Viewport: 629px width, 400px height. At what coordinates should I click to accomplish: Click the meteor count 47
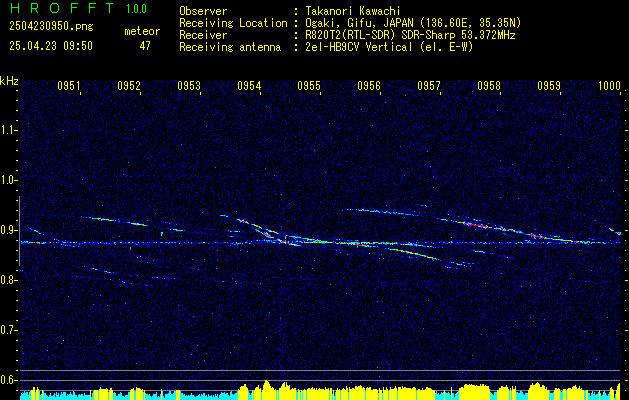coord(145,46)
